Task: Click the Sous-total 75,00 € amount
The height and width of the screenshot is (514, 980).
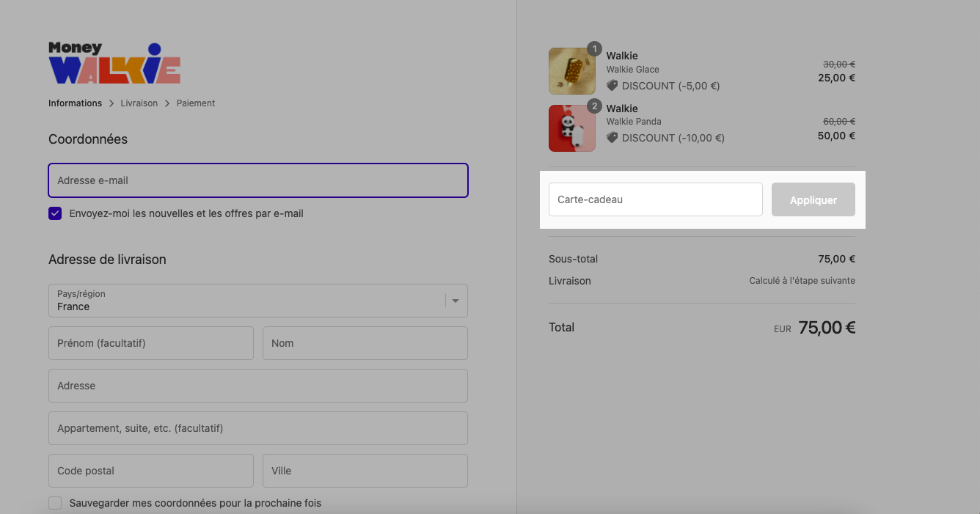Action: [x=836, y=259]
